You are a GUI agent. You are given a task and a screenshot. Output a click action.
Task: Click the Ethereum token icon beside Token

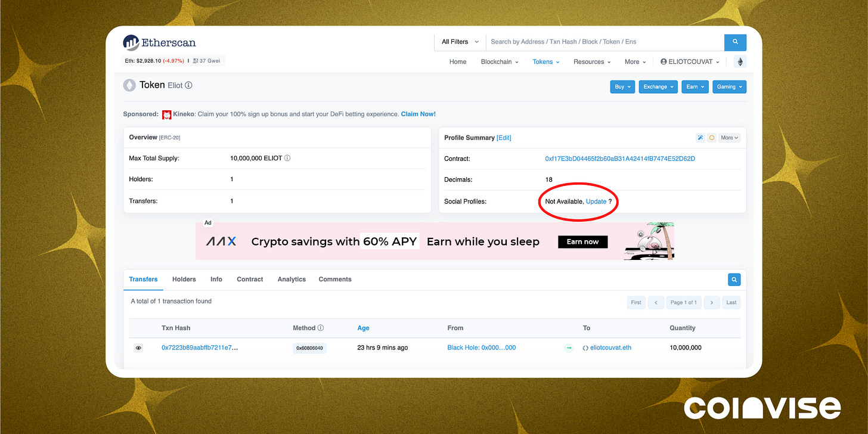point(129,85)
